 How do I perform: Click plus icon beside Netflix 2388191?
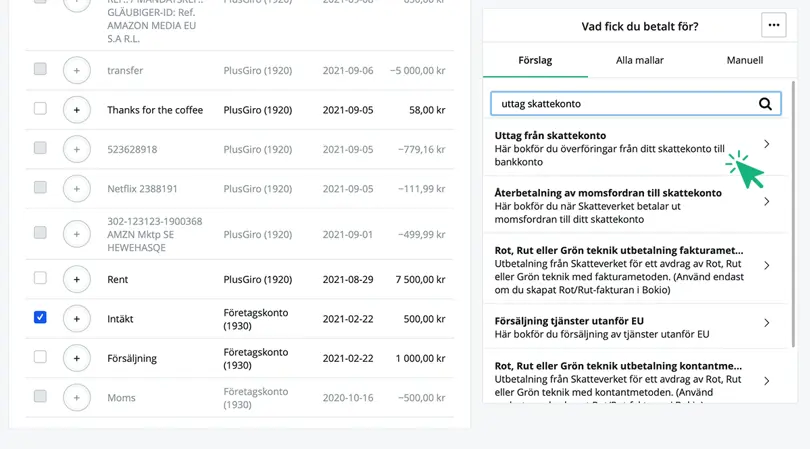(76, 189)
